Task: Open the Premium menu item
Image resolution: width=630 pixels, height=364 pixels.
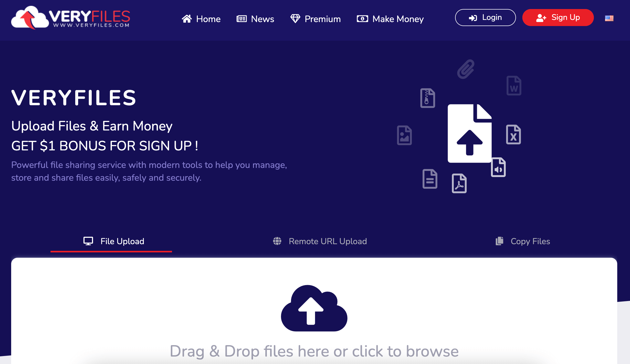Action: pyautogui.click(x=315, y=19)
